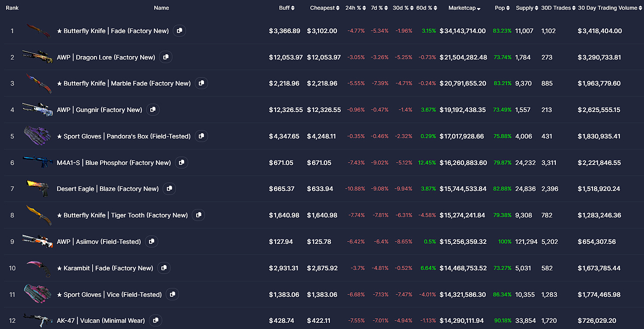Viewport: 644px width, 329px height.
Task: Sort by 24h % change
Action: click(355, 8)
